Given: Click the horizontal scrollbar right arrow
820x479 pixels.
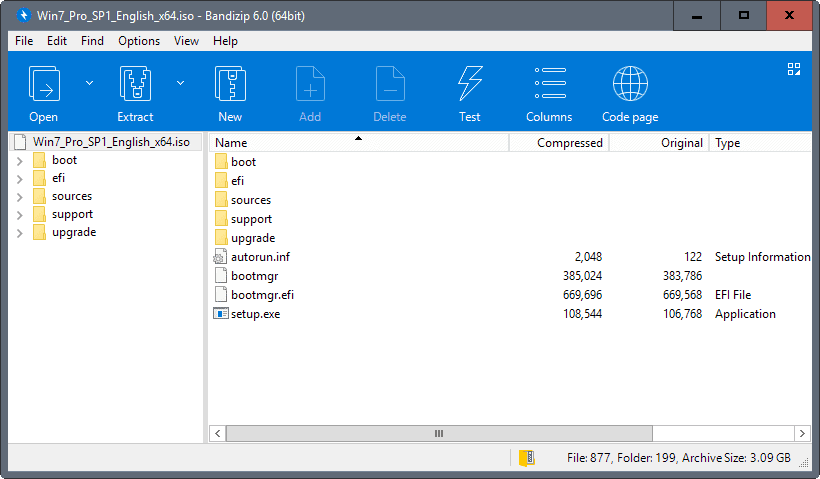Looking at the screenshot, I should 802,434.
